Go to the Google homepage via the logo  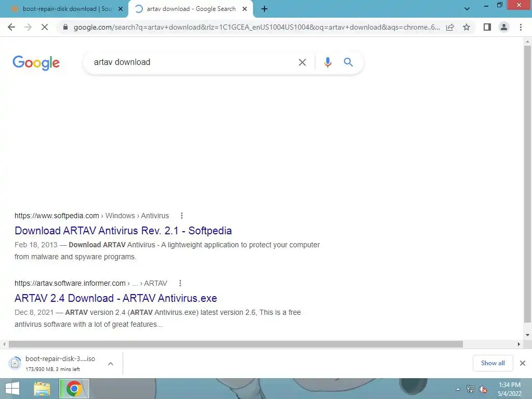pyautogui.click(x=36, y=63)
